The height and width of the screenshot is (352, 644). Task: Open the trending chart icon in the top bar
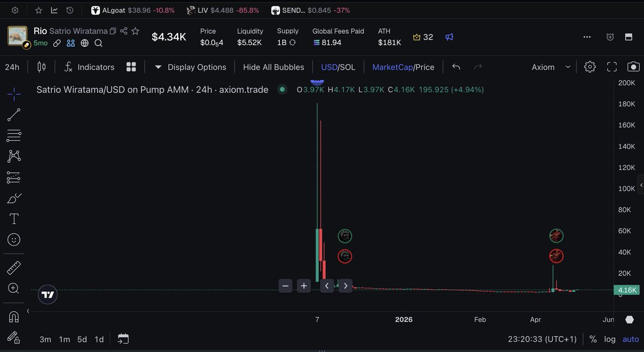click(x=54, y=10)
